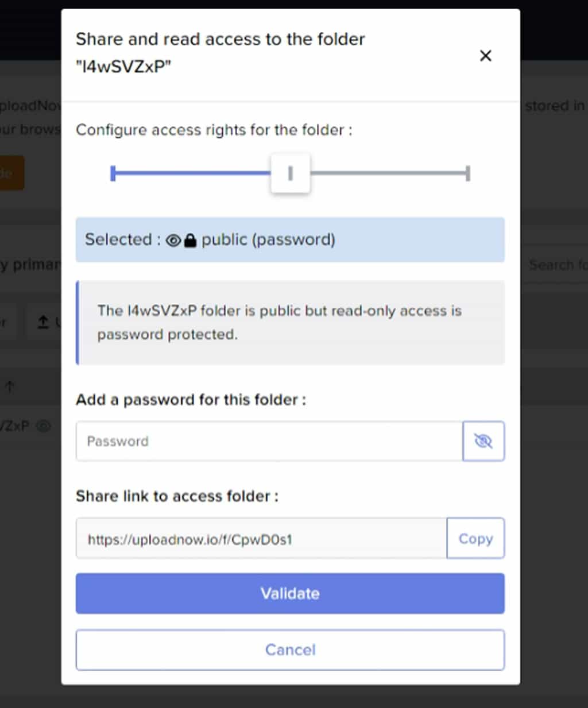Click the gray part of the slider track

coord(389,173)
